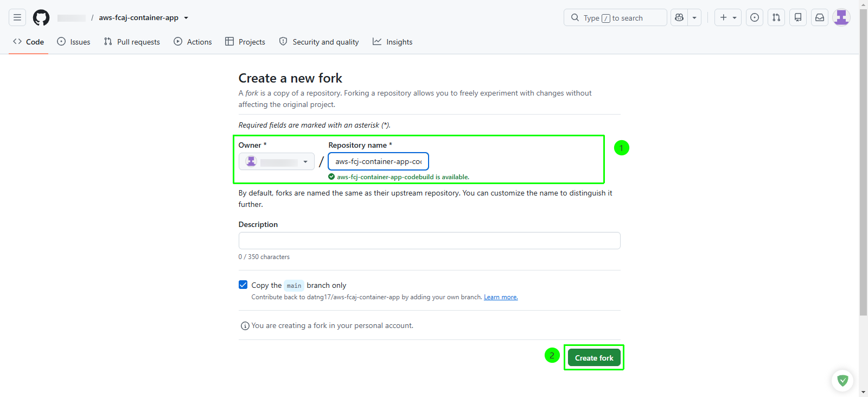Click the Description input field

click(x=429, y=241)
